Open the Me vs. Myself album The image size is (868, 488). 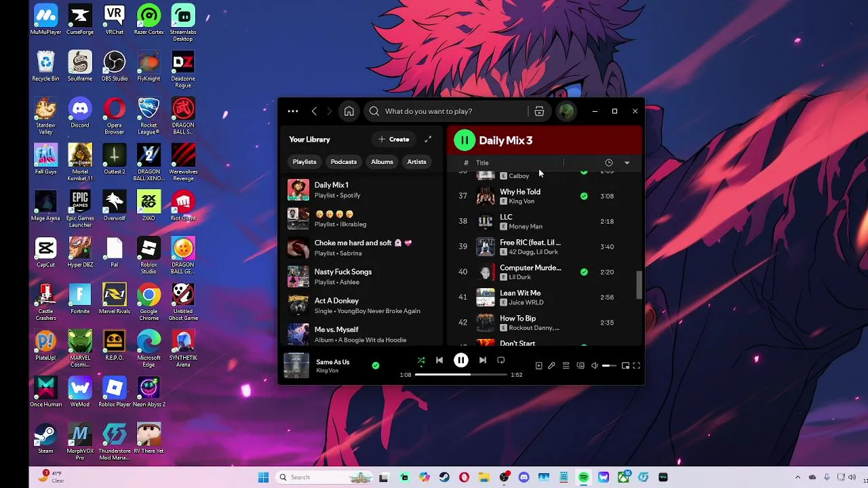pyautogui.click(x=362, y=334)
